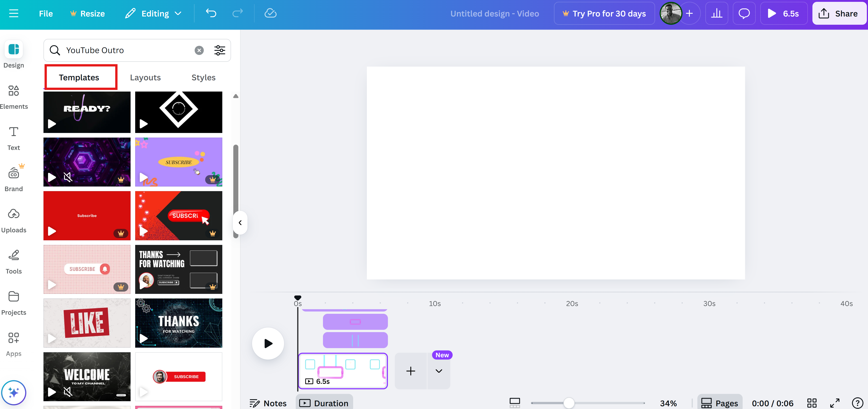Click Try Pro for 30 days
The width and height of the screenshot is (868, 409).
(604, 13)
